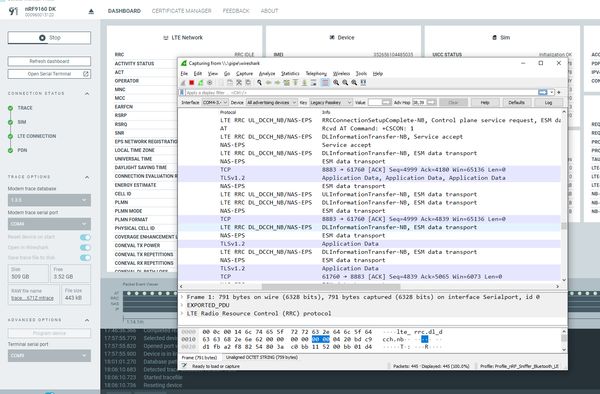The width and height of the screenshot is (600, 394).
Task: Open the All advertising devices dropdown
Action: (x=271, y=103)
